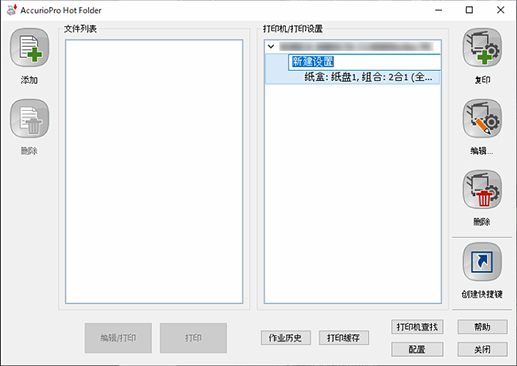Image resolution: width=517 pixels, height=366 pixels.
Task: Click the print setting 删除 red trash icon
Action: [482, 190]
